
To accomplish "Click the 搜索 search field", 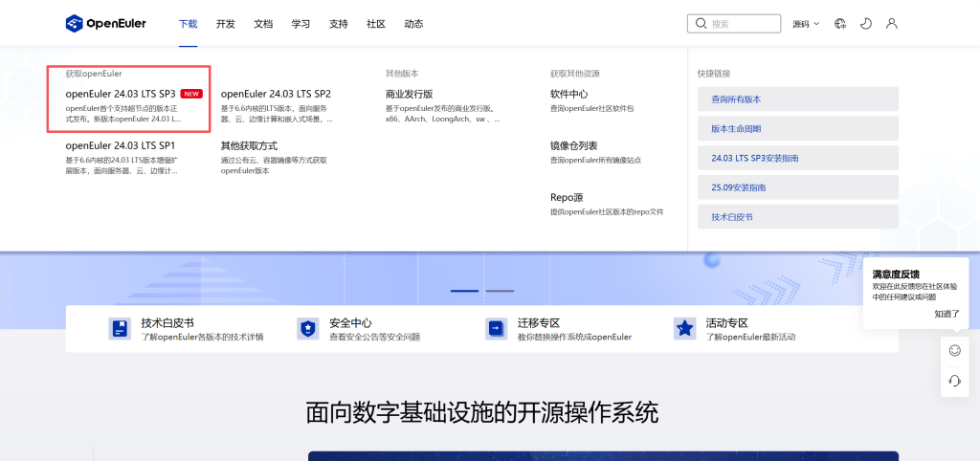I will pos(743,24).
